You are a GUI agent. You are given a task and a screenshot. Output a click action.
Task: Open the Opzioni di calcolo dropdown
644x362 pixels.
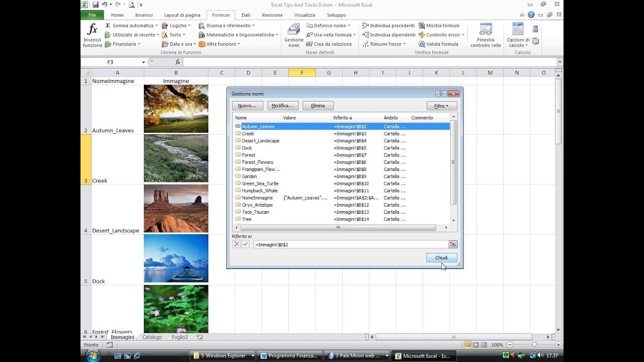click(518, 35)
